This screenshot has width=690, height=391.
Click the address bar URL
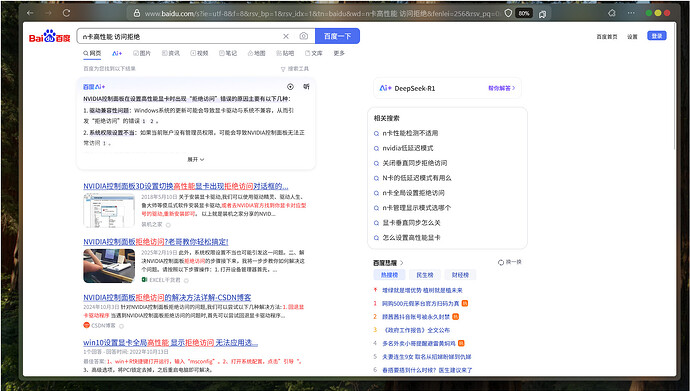click(x=322, y=14)
